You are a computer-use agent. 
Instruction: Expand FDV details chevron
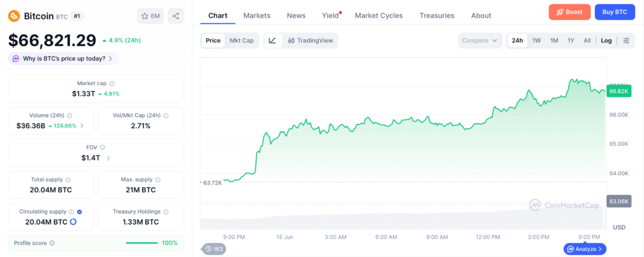[108, 158]
